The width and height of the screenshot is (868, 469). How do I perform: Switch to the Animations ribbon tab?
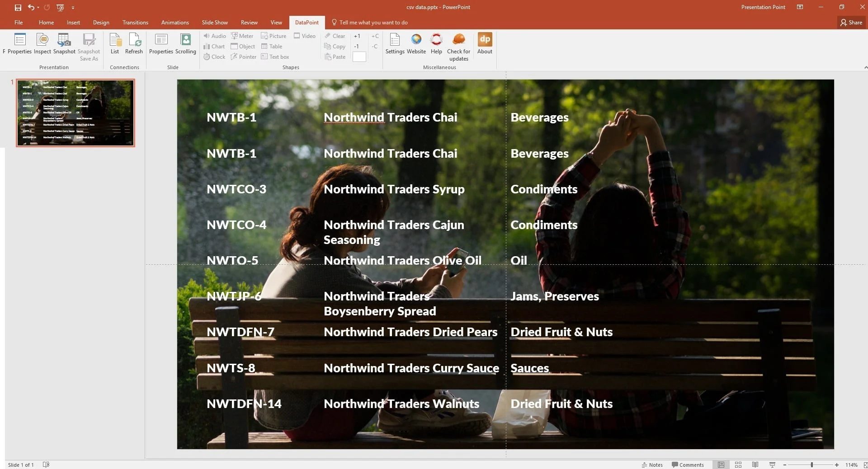[x=175, y=22]
